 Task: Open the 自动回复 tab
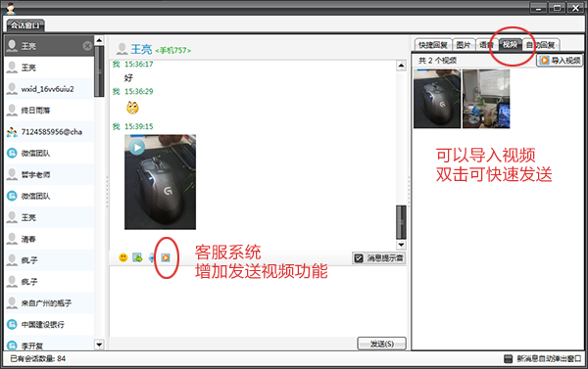pyautogui.click(x=540, y=45)
